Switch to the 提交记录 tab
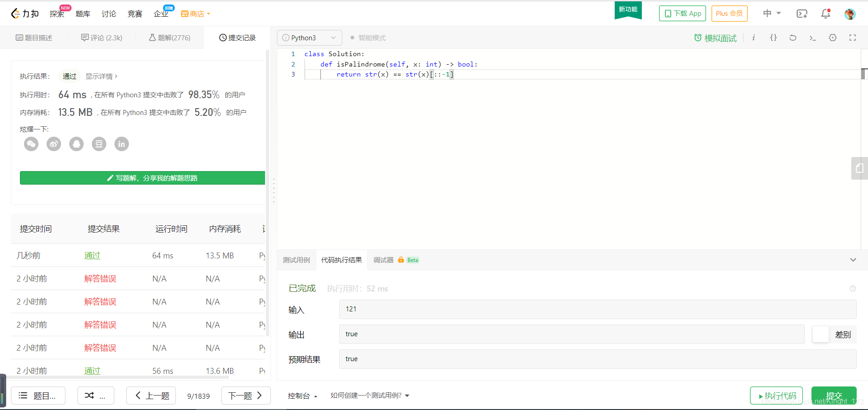This screenshot has width=868, height=410. (x=237, y=38)
